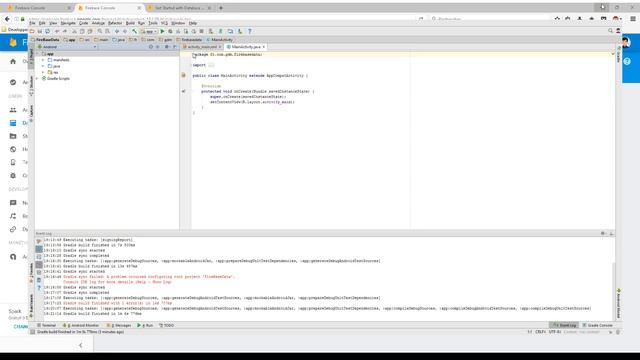Image resolution: width=640 pixels, height=360 pixels.
Task: Click the Cut scissors icon
Action: click(x=74, y=31)
